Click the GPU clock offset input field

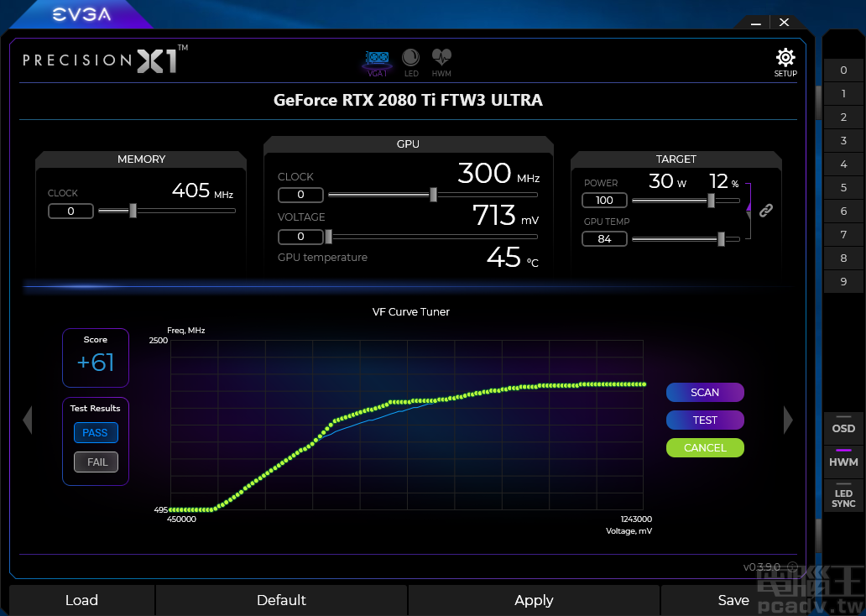pos(300,195)
